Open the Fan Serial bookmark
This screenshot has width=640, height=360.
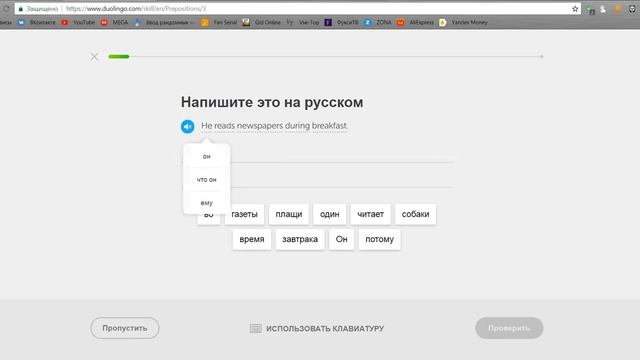click(219, 22)
